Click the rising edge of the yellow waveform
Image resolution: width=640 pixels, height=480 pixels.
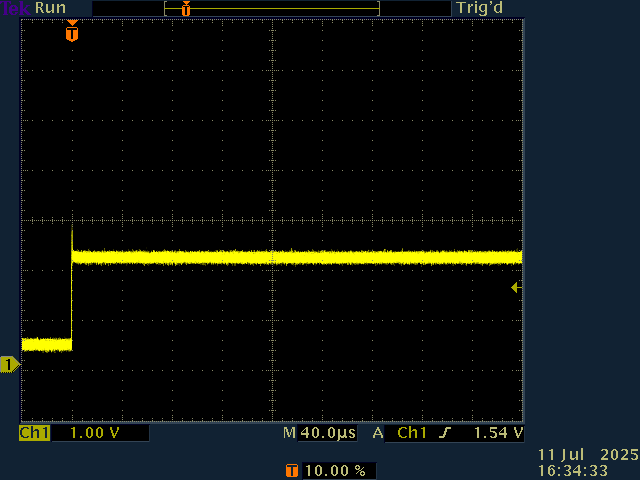click(x=72, y=300)
